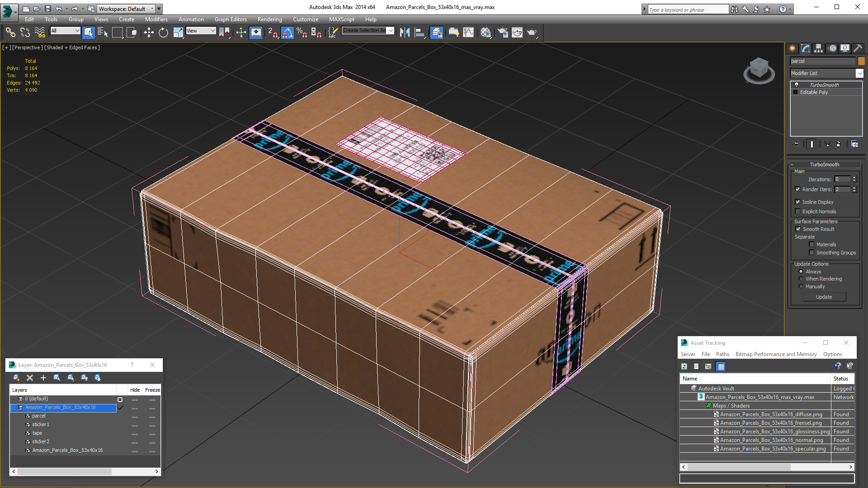Select Manually update option
Image resolution: width=868 pixels, height=488 pixels.
(801, 286)
